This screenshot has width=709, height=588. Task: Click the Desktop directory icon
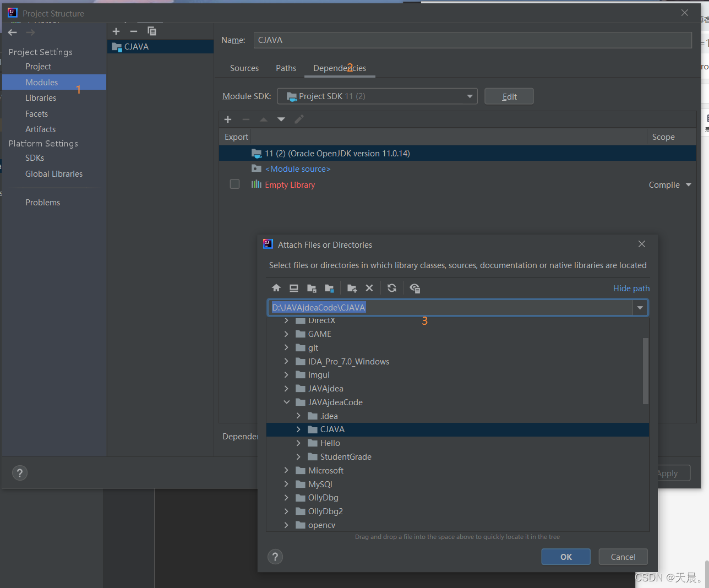tap(294, 288)
